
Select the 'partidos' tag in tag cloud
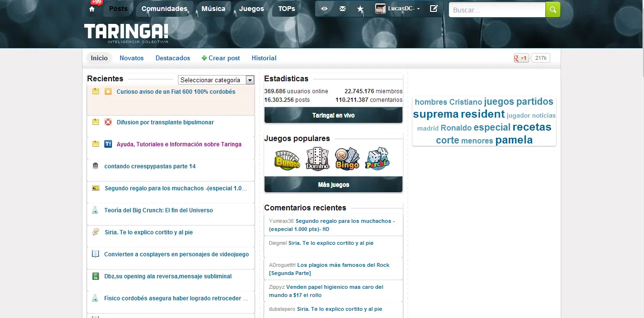click(x=534, y=101)
